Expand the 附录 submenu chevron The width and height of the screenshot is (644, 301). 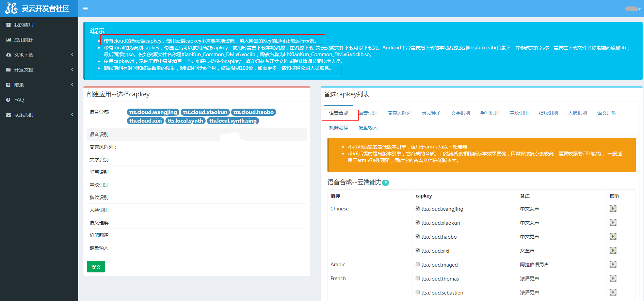click(x=72, y=85)
